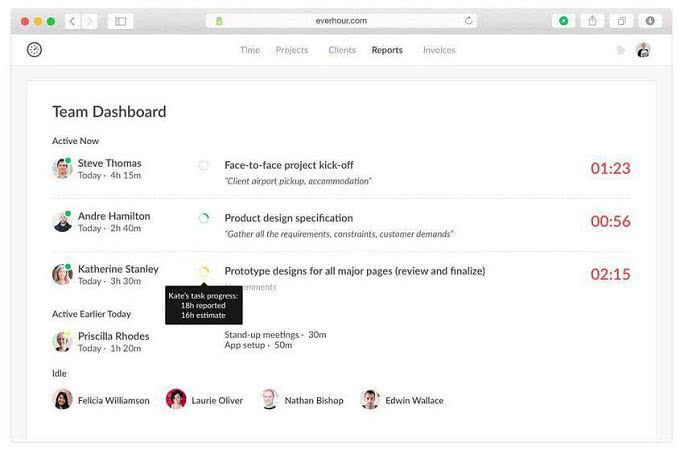Click the Everhour logo icon
This screenshot has width=684, height=450.
(x=35, y=50)
